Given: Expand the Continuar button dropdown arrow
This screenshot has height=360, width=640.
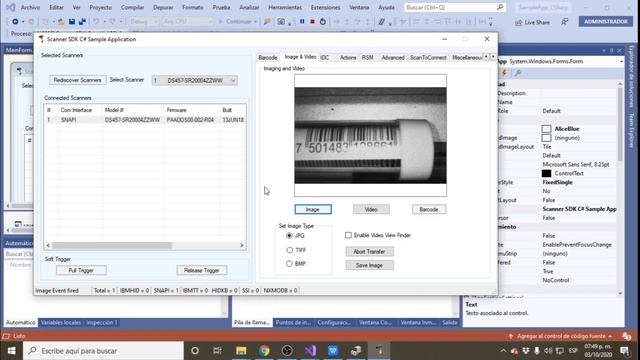Looking at the screenshot, I should coord(256,22).
